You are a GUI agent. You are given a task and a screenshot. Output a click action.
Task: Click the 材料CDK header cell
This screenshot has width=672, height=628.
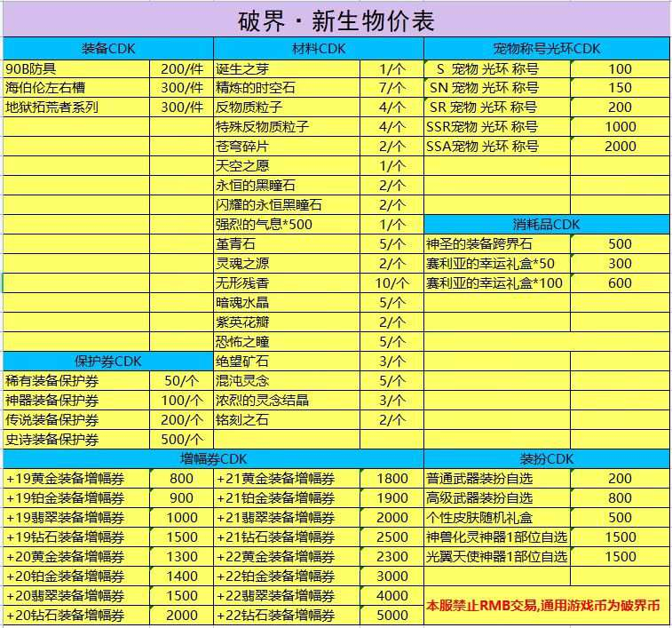coord(319,49)
